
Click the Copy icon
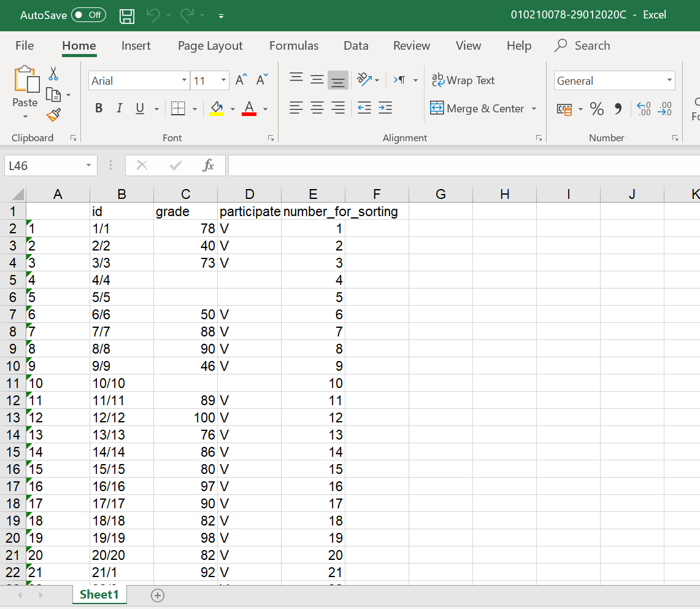tap(53, 95)
